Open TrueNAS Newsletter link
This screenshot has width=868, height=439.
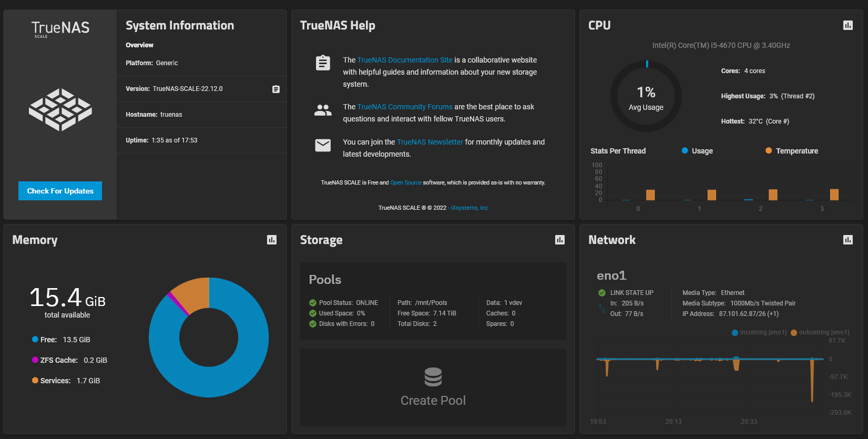(430, 142)
